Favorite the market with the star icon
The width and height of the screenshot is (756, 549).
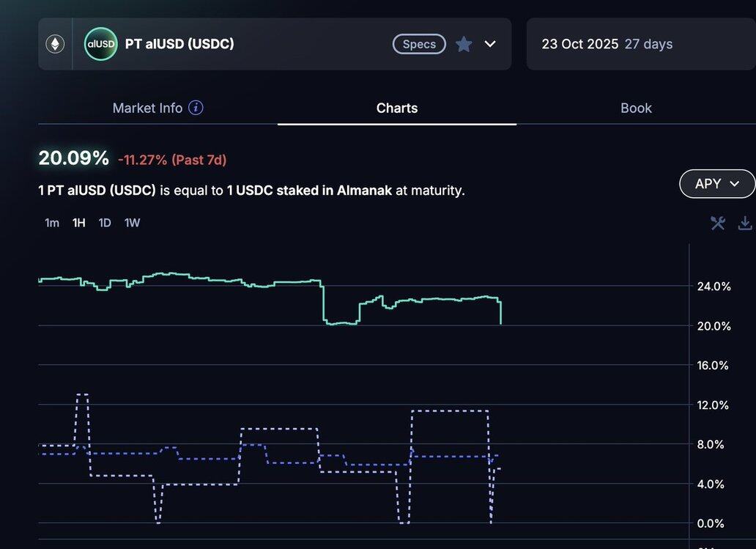[464, 44]
